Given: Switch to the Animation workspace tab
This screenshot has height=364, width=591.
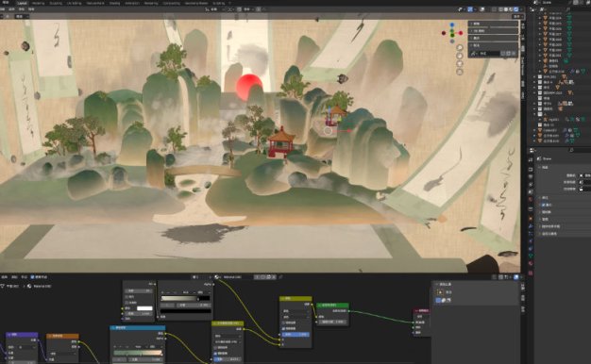Looking at the screenshot, I should 131,3.
